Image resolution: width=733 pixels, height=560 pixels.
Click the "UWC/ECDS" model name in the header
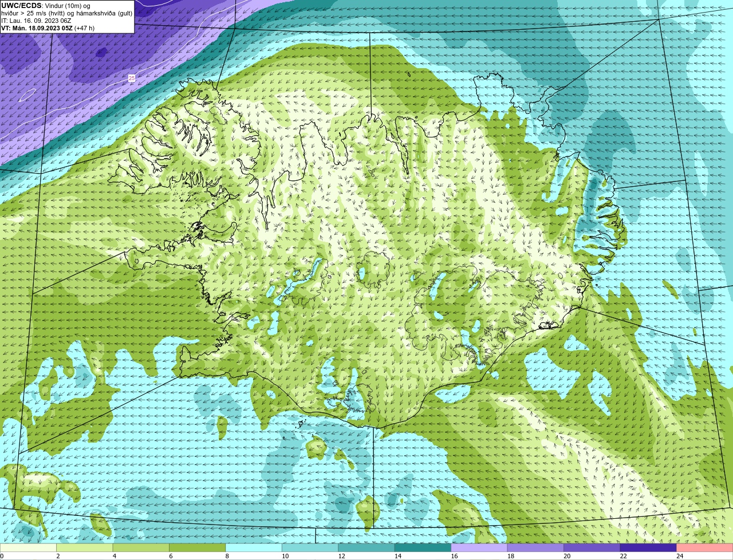(x=21, y=6)
